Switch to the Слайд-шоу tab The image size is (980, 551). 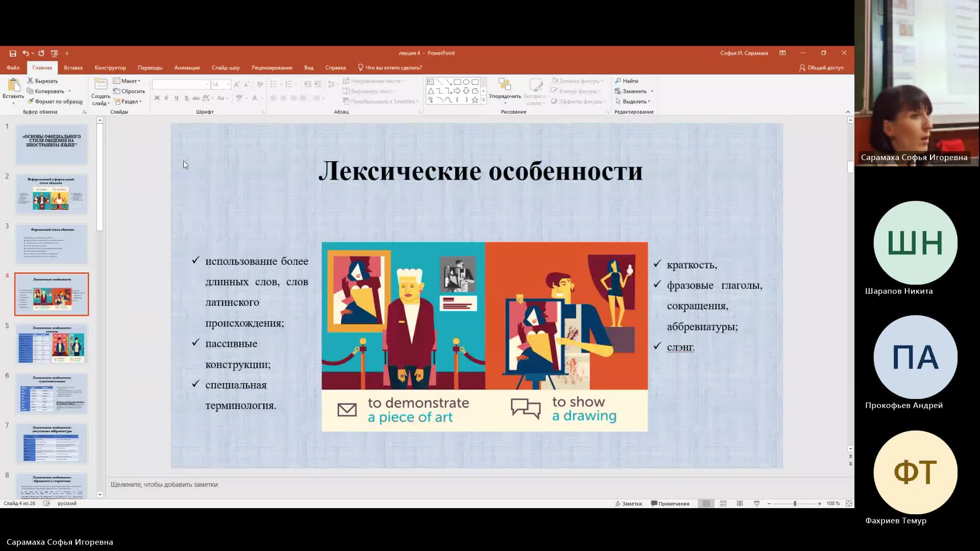226,67
